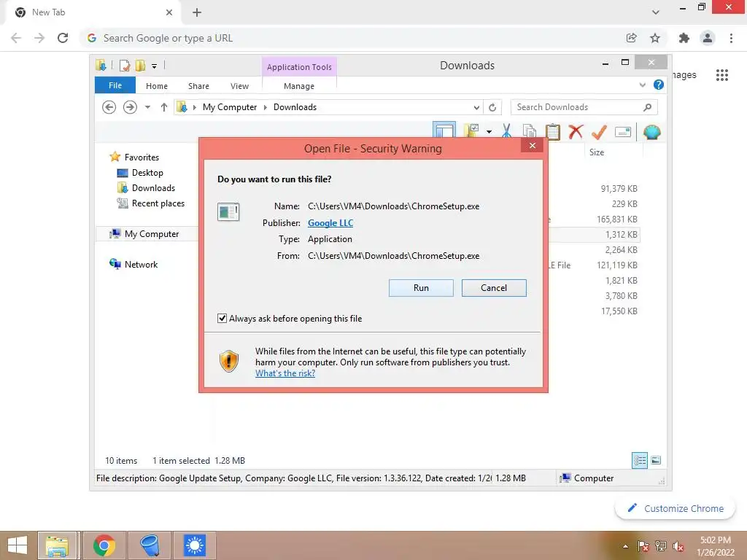Click the Downloads folder icon in title bar
747x560 pixels.
(x=101, y=65)
